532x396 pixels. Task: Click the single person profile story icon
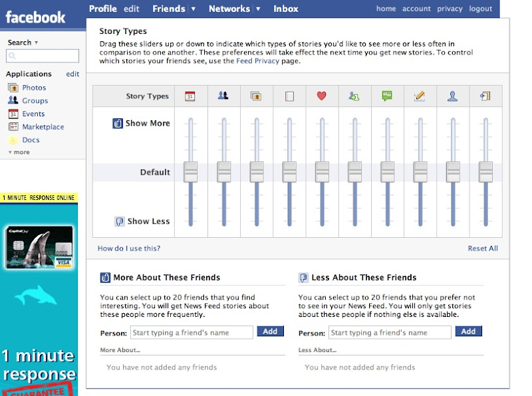coord(453,96)
